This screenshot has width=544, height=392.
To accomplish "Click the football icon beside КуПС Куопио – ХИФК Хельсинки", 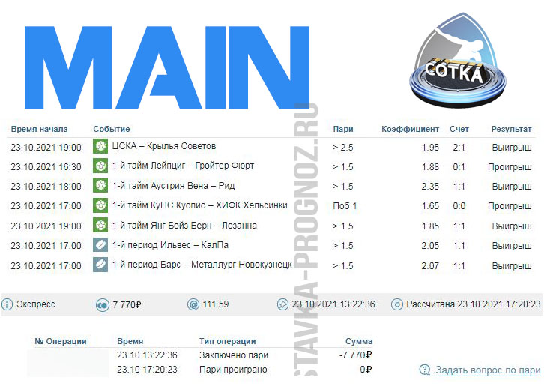I will pyautogui.click(x=100, y=205).
